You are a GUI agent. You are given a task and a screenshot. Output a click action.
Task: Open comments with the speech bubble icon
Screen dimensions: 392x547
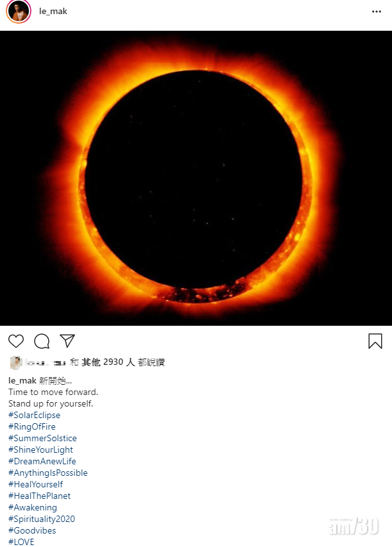pos(42,341)
